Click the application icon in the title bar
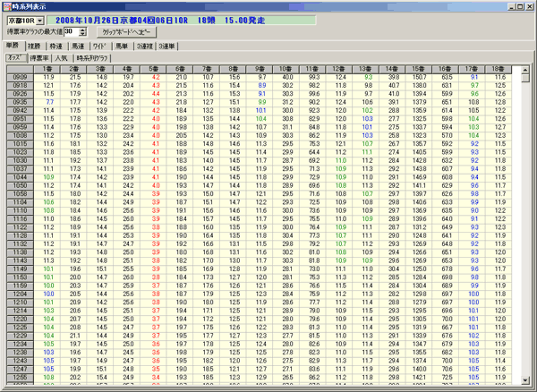Screen dimensions: 537x392 point(7,6)
